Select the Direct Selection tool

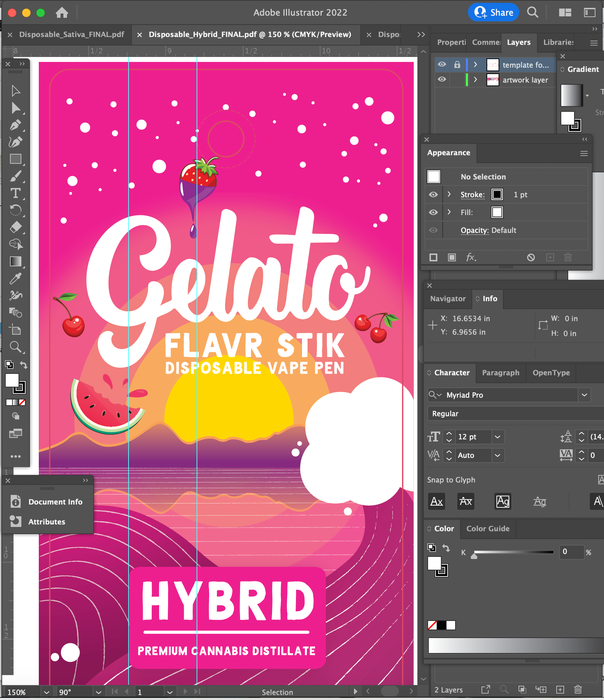point(16,108)
